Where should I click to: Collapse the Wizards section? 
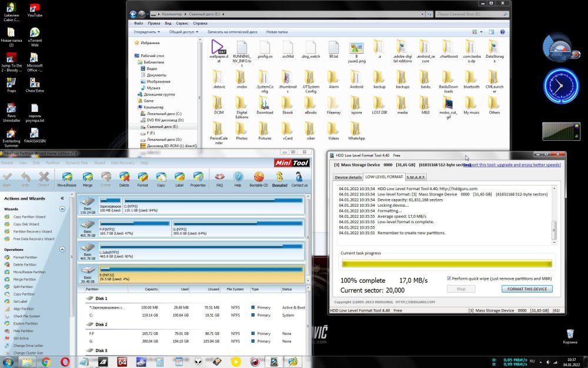coord(62,208)
